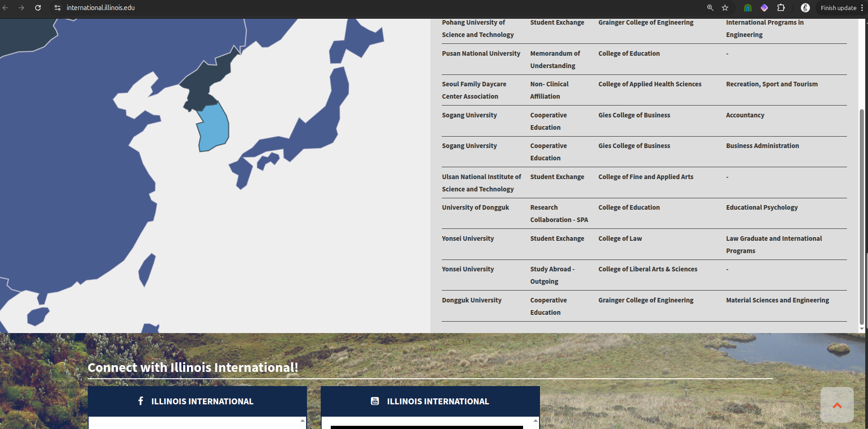This screenshot has width=868, height=429.
Task: Open the purple diamond extension icon
Action: coord(764,8)
